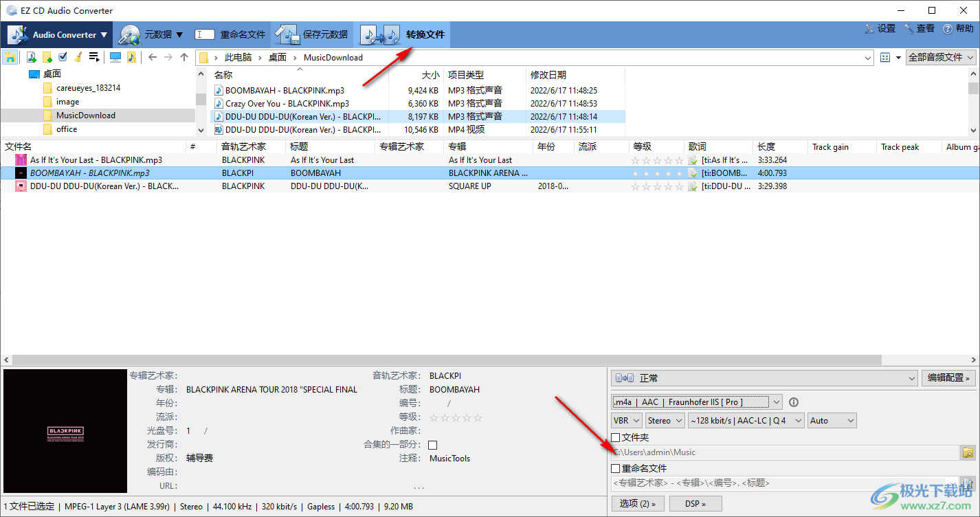The height and width of the screenshot is (517, 980).
Task: Open the Auto sample rate dropdown
Action: 832,421
